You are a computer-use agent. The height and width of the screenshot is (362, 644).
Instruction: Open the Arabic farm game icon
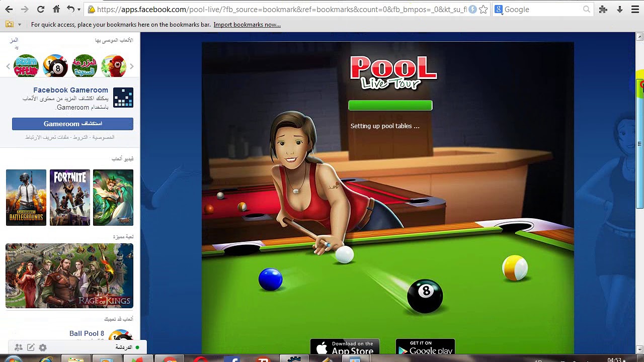[85, 66]
